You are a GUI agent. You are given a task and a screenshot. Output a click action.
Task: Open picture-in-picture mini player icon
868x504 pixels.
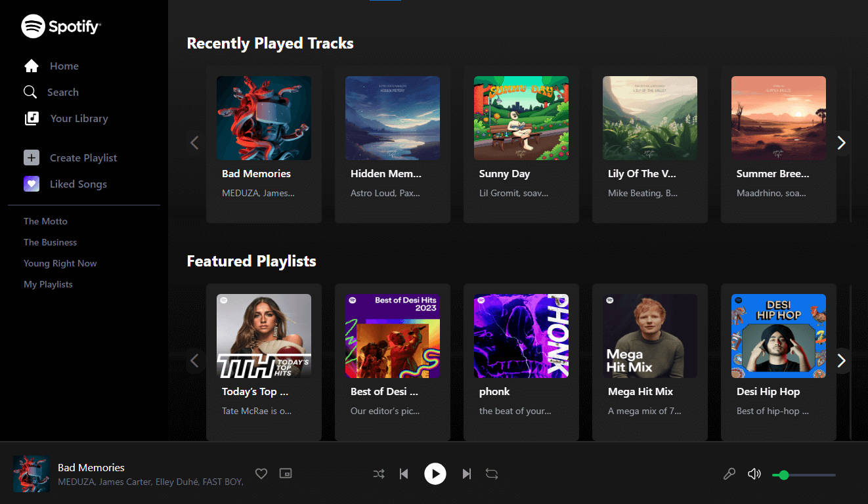click(x=285, y=473)
